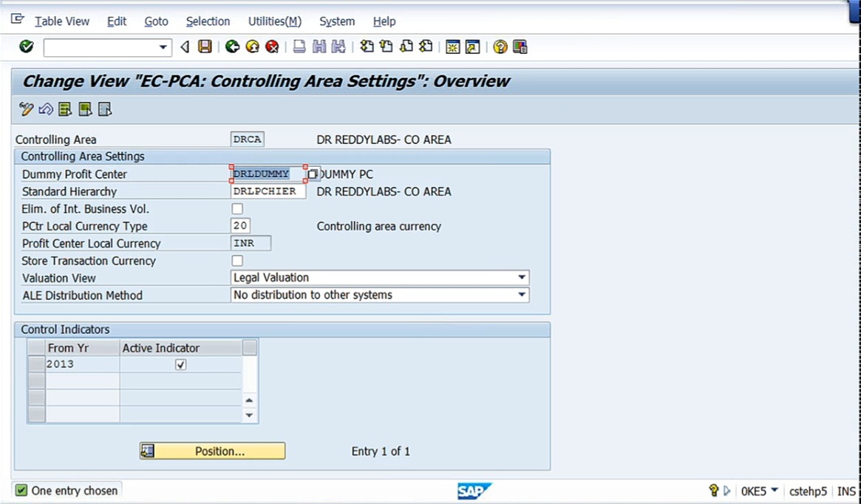This screenshot has height=504, width=861.
Task: Click the Control Indicators scroll down arrow
Action: pos(249,415)
